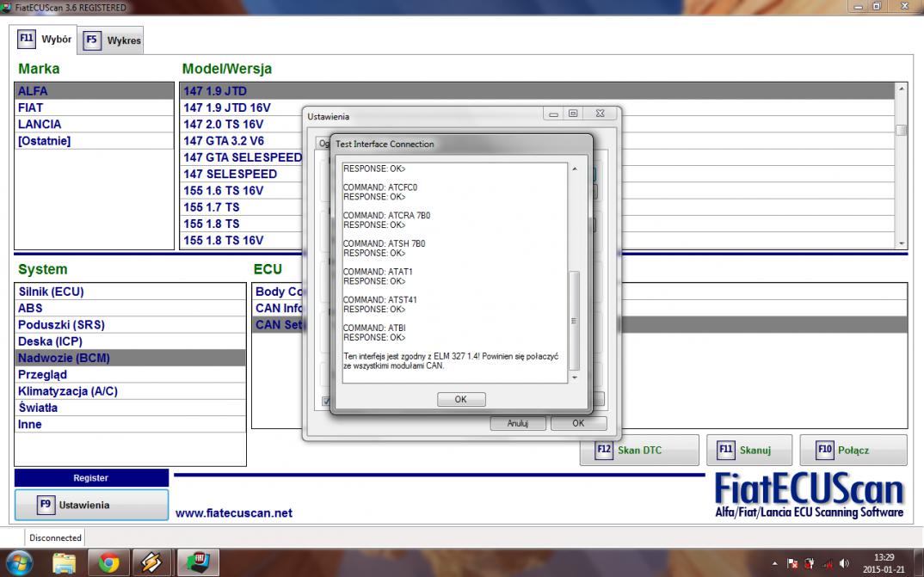The image size is (924, 577).
Task: Select model 147 1.9 JTD 16V
Action: point(240,107)
